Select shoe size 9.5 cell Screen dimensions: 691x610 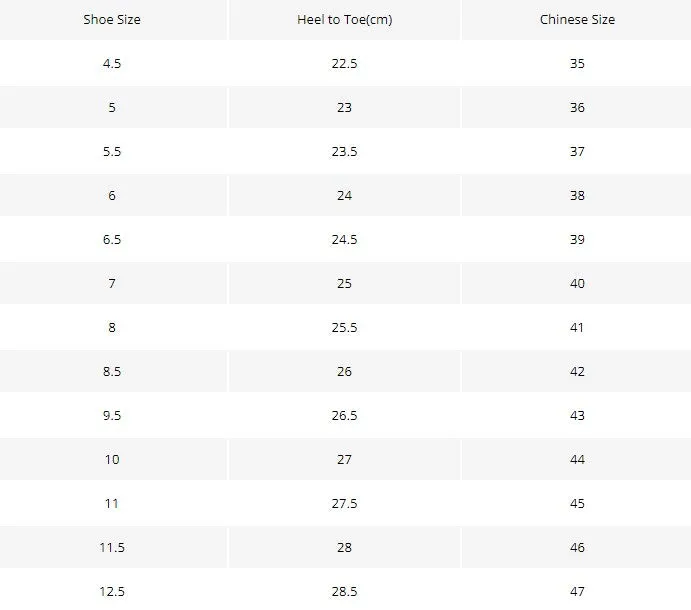click(x=113, y=415)
